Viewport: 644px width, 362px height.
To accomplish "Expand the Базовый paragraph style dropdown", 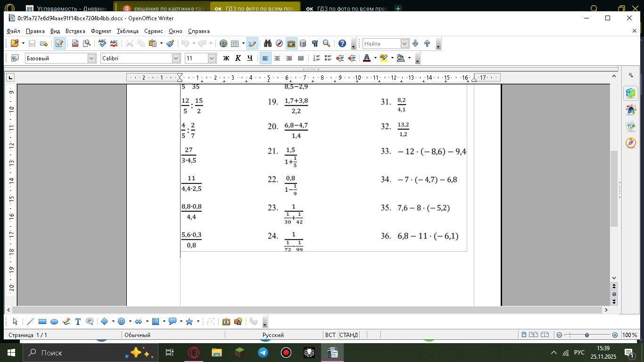I will coord(92,58).
